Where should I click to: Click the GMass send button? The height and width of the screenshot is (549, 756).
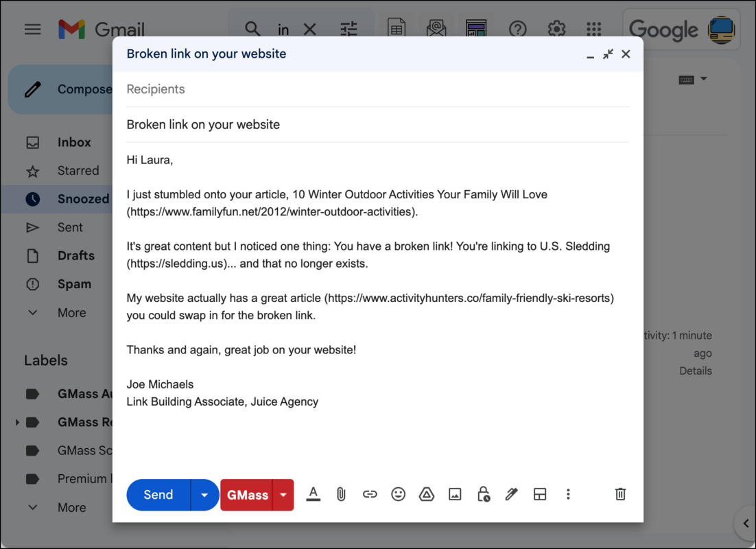coord(247,494)
